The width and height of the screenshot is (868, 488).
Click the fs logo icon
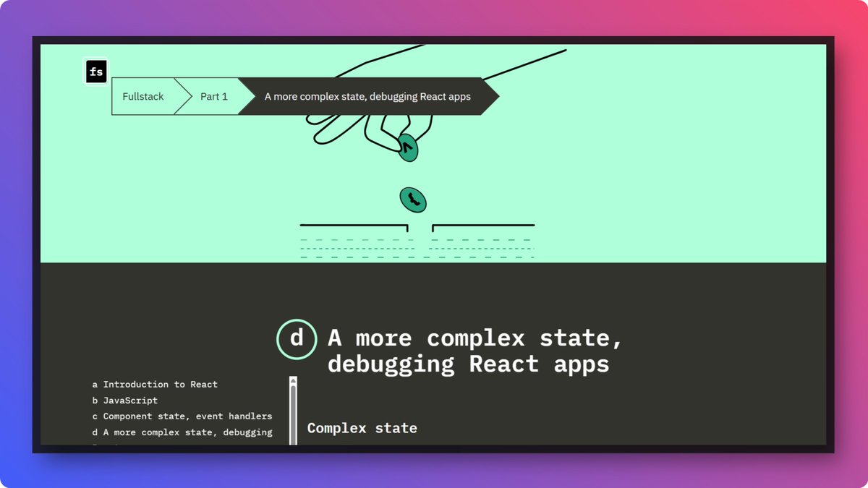pyautogui.click(x=96, y=72)
